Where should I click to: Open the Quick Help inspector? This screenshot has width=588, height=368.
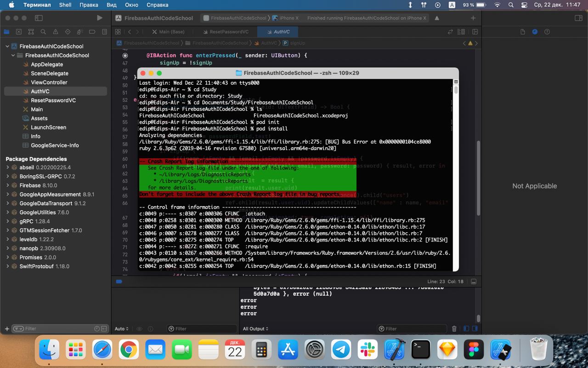547,32
